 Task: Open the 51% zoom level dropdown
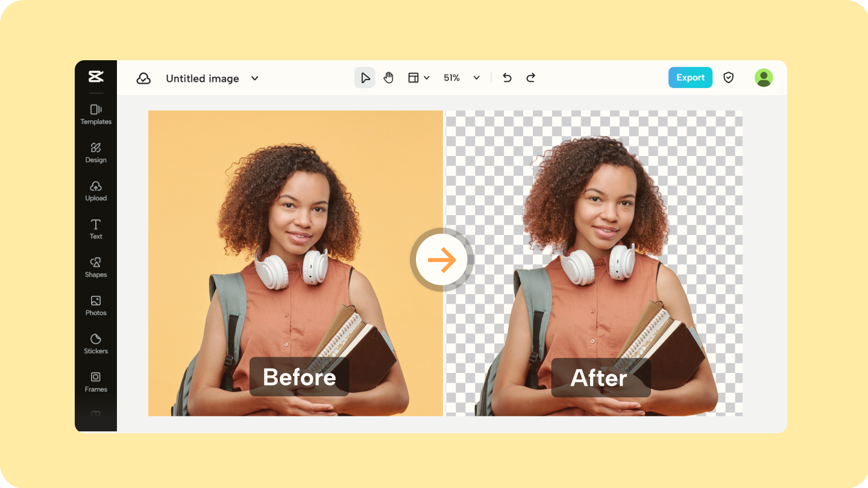click(477, 78)
